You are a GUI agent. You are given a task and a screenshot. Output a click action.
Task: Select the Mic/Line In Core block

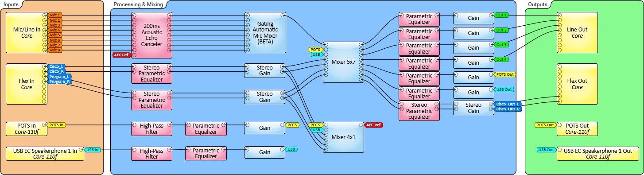27,32
